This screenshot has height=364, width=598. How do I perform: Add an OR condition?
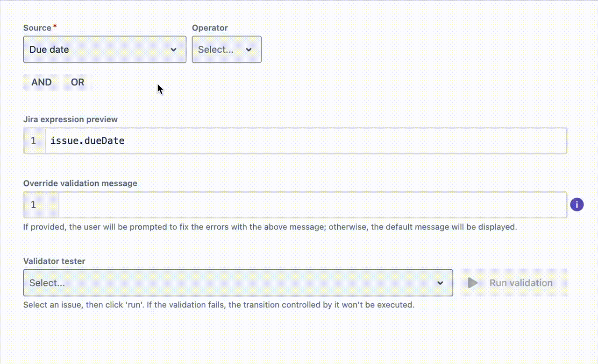78,82
